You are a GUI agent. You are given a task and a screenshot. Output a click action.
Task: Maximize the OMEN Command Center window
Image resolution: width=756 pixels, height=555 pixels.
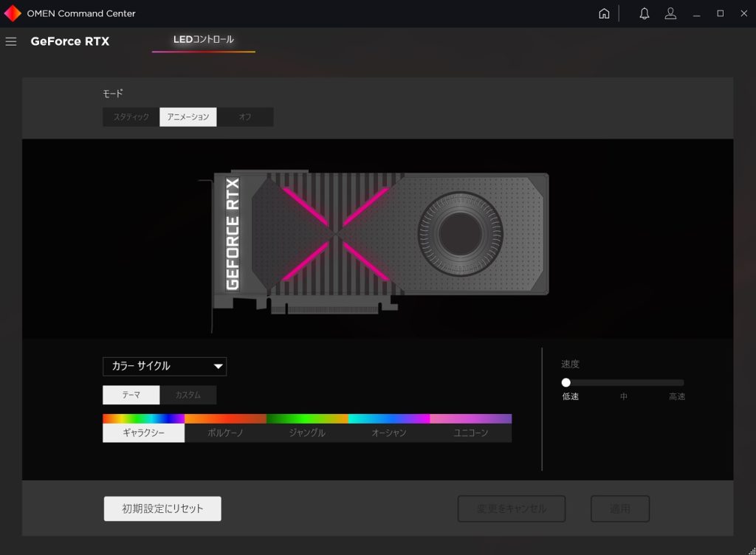pyautogui.click(x=720, y=13)
